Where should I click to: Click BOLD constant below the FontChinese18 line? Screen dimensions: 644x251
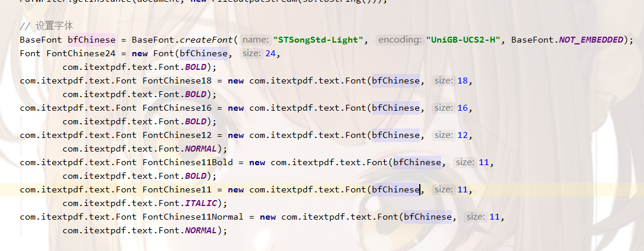click(196, 94)
